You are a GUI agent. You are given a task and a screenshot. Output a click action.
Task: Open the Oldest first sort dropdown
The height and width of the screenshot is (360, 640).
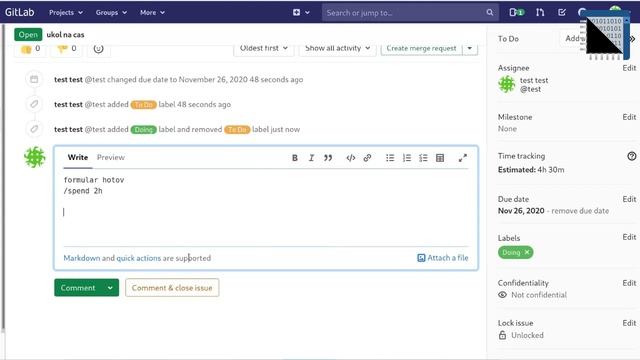coord(264,48)
